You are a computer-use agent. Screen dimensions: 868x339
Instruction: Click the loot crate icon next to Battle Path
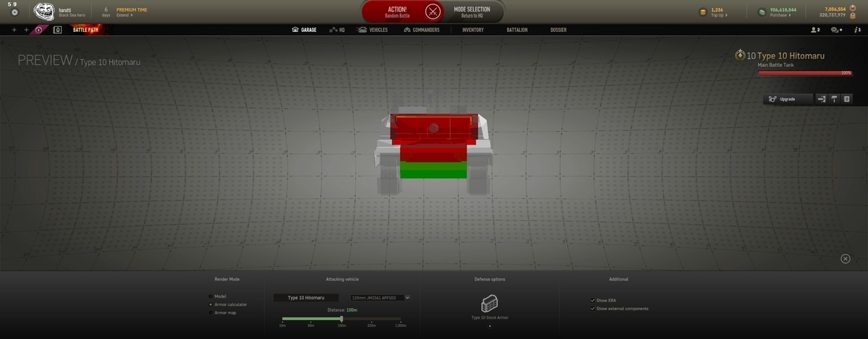pos(57,30)
